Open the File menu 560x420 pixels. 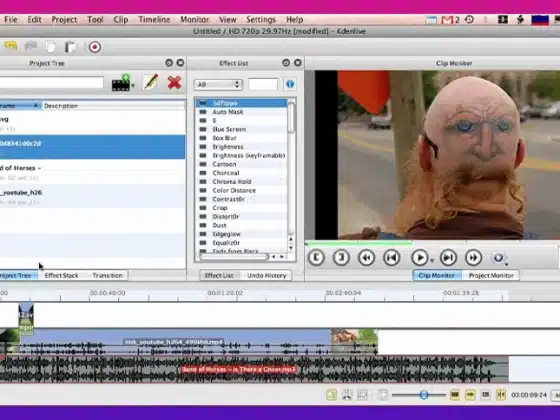pyautogui.click(x=11, y=20)
